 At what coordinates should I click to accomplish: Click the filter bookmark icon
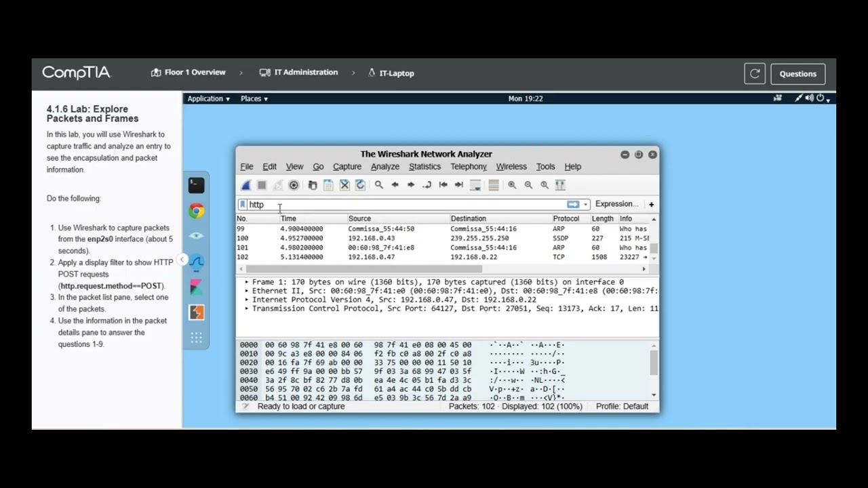click(x=242, y=205)
